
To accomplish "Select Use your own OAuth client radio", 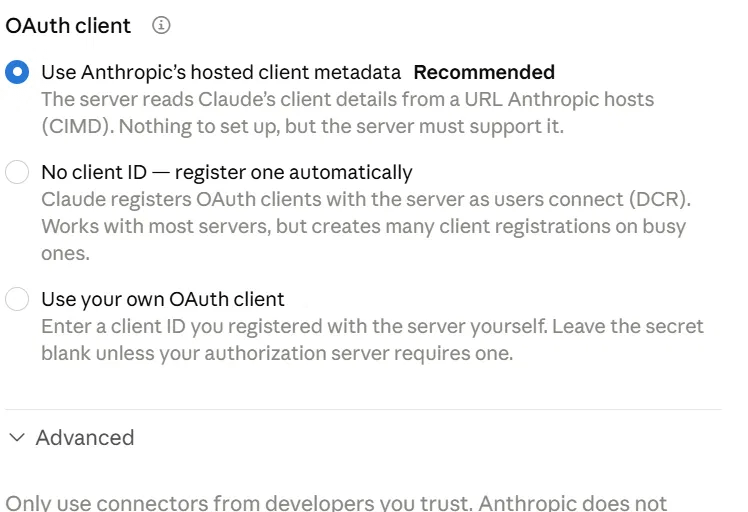I will click(17, 299).
